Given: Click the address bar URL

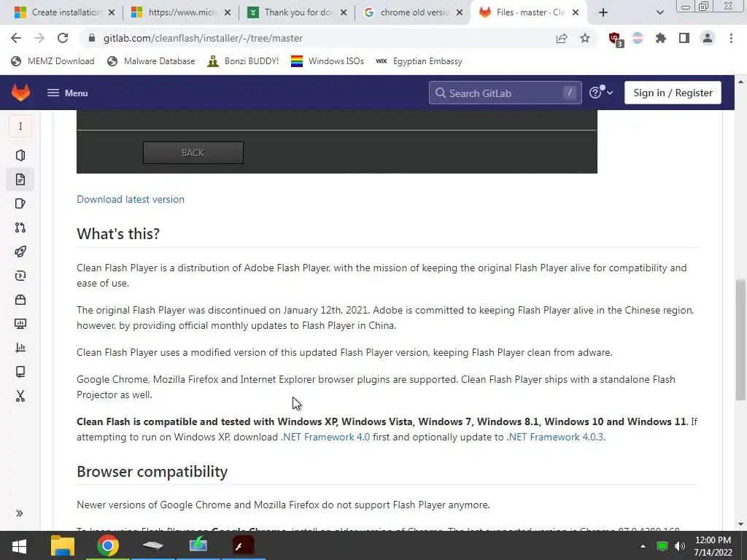Looking at the screenshot, I should click(x=203, y=38).
